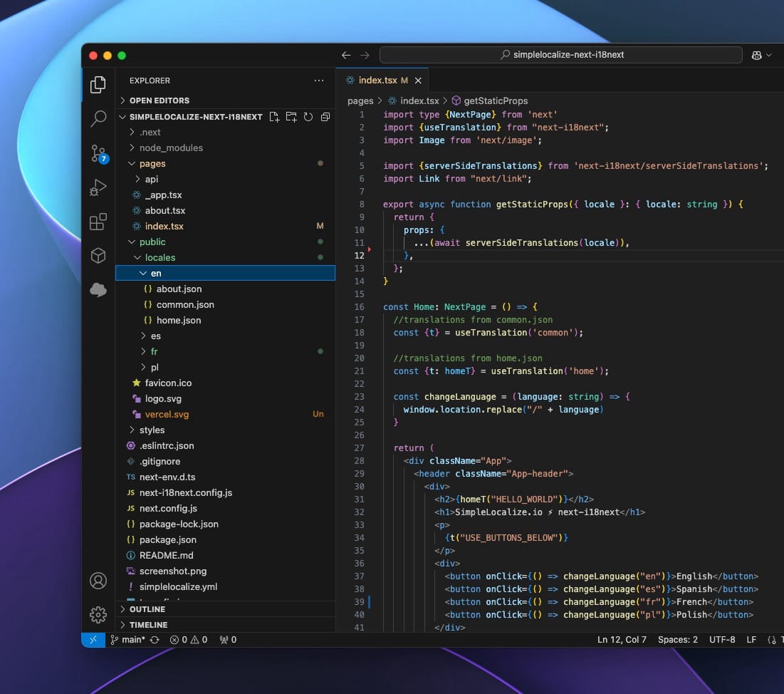Open the Copilot dropdown chevron
The width and height of the screenshot is (784, 694).
[x=769, y=55]
